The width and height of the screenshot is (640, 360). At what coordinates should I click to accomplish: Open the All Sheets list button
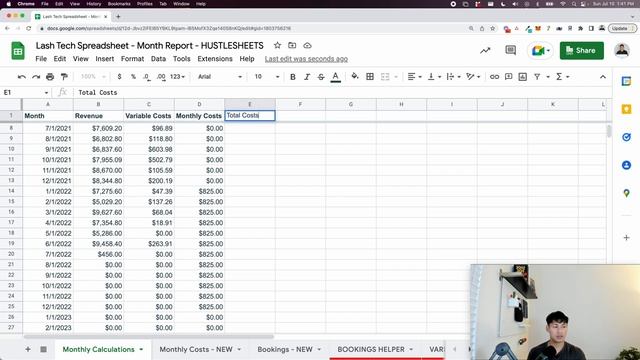(x=43, y=349)
